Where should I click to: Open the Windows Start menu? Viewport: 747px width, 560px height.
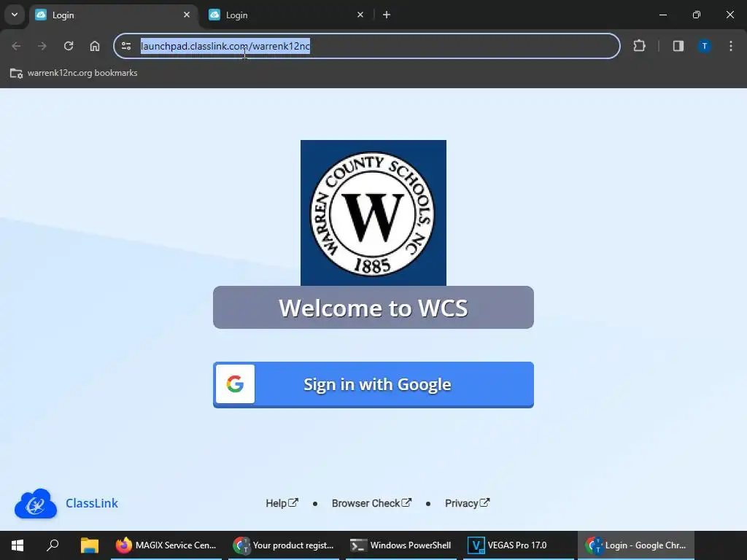click(x=18, y=545)
